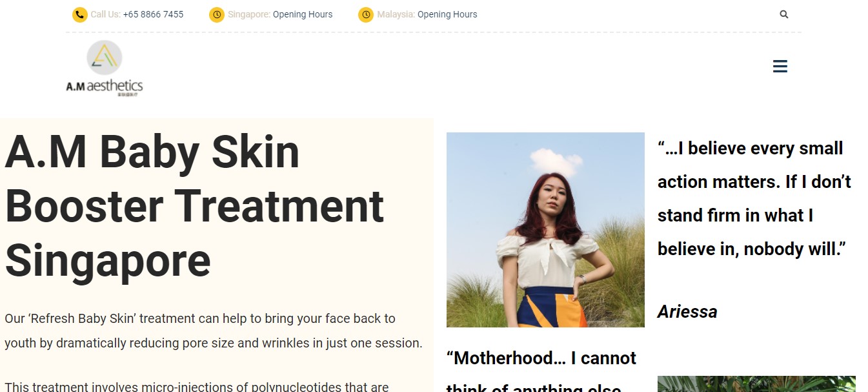
Task: Open Singapore Opening Hours link
Action: [x=303, y=14]
